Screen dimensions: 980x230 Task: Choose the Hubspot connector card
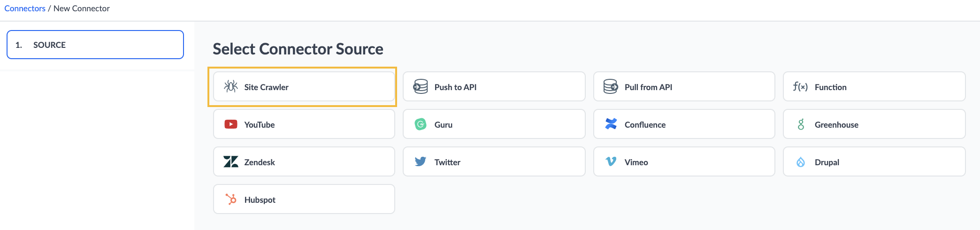pos(304,199)
